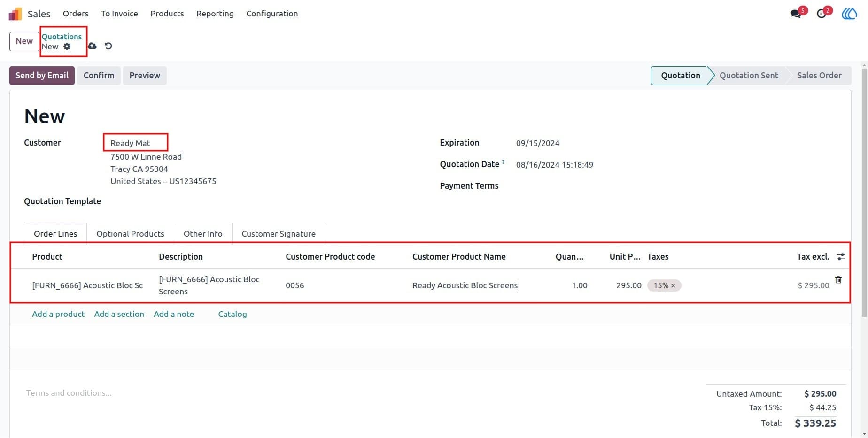Switch to Optional Products tab
This screenshot has width=868, height=438.
pyautogui.click(x=130, y=234)
